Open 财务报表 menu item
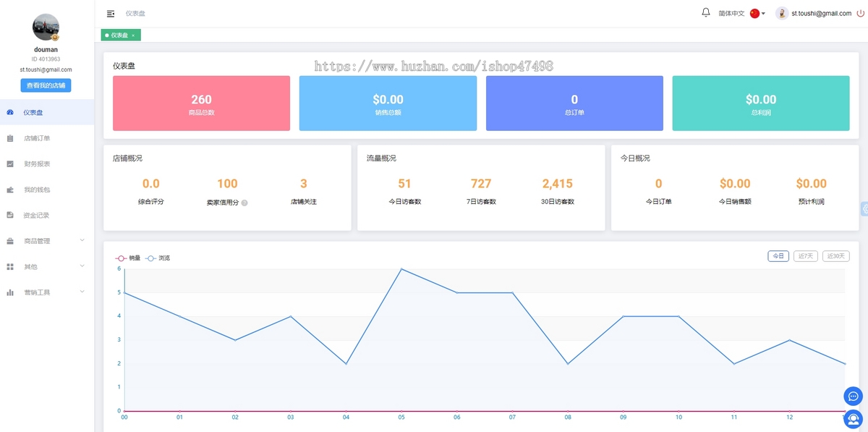Viewport: 868px width, 432px height. [47, 164]
